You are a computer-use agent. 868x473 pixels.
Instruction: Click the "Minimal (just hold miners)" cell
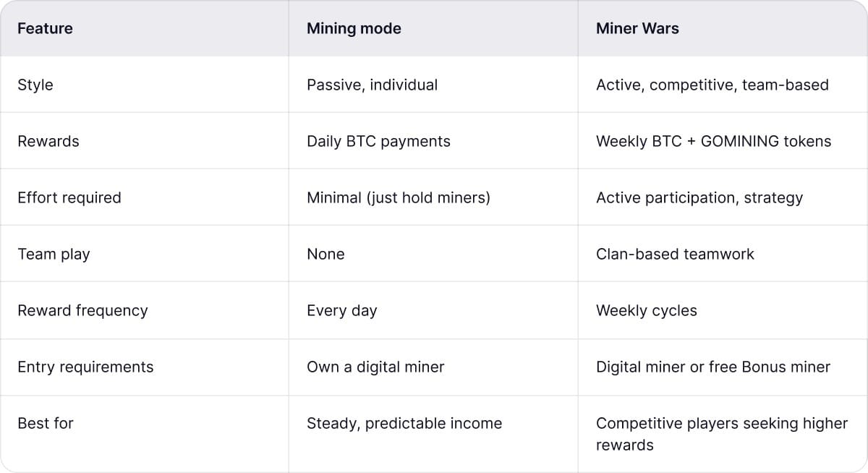pos(398,197)
